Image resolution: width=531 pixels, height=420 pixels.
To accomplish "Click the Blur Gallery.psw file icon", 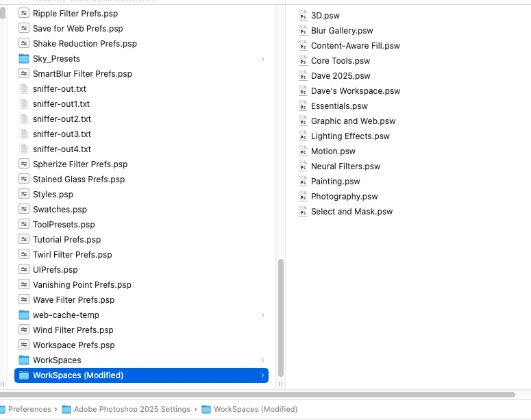I will tap(303, 30).
